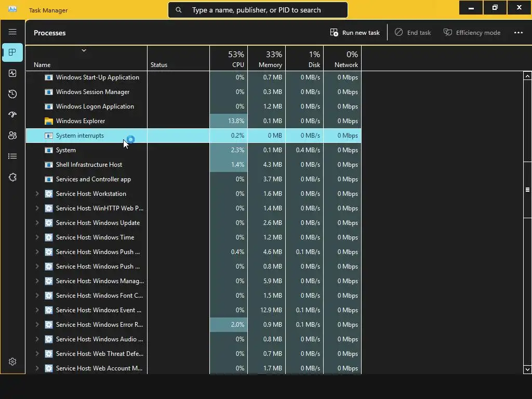The width and height of the screenshot is (532, 399).
Task: Click the 2.0% CPU cell of Windows Error R...
Action: (x=229, y=325)
